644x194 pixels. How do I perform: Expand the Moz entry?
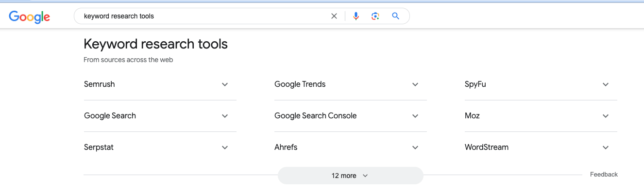pyautogui.click(x=606, y=116)
